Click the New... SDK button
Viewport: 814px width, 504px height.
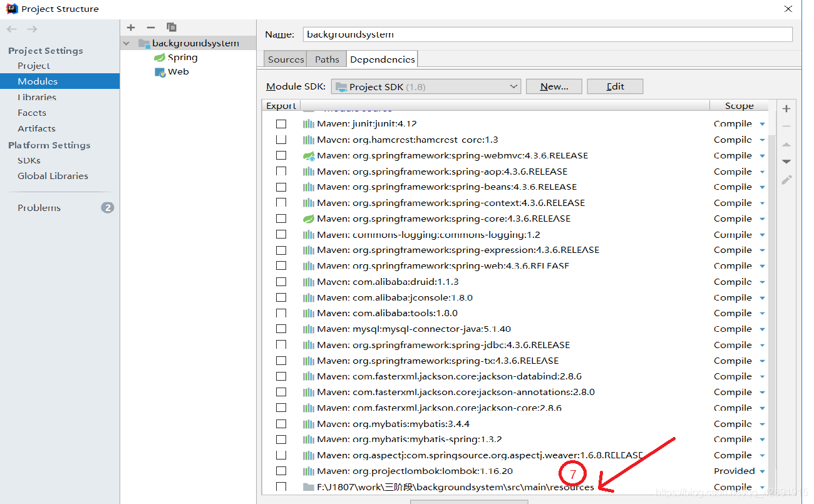tap(554, 86)
